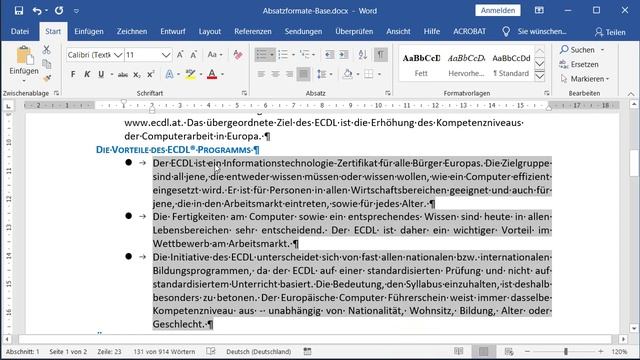This screenshot has height=360, width=640.
Task: Adjust the zoom slider handle
Action: (x=566, y=351)
